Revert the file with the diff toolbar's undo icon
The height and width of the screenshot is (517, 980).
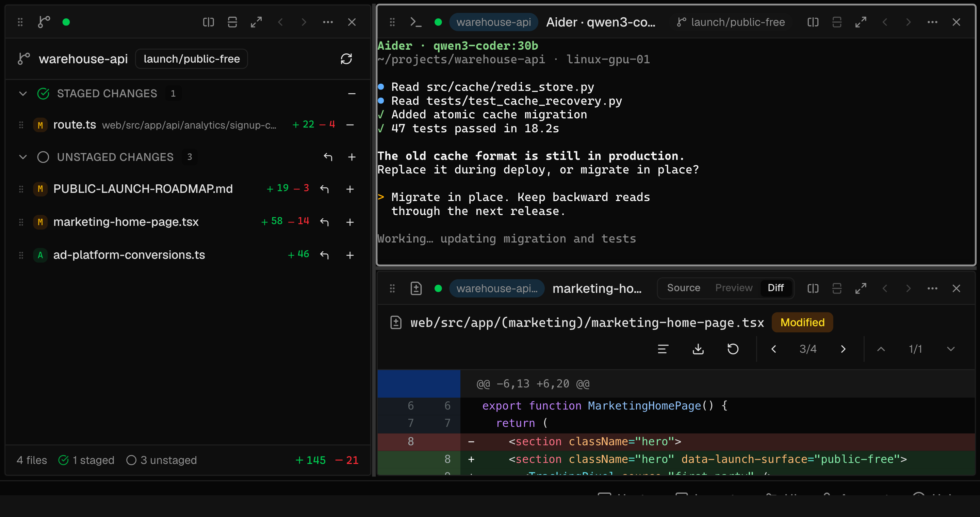(733, 349)
